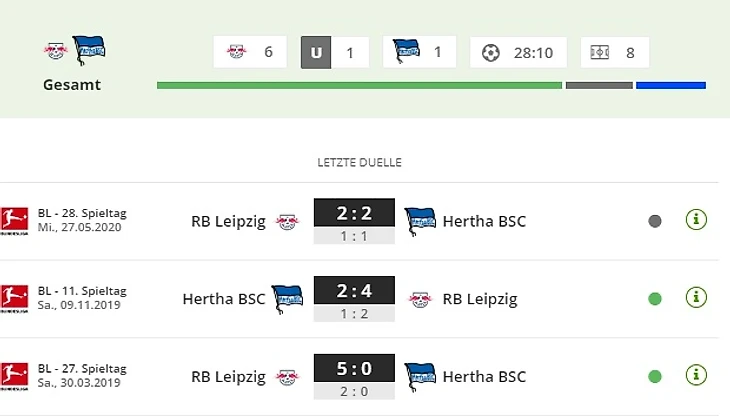Click the pitch icon showing 8 matches

pyautogui.click(x=614, y=52)
